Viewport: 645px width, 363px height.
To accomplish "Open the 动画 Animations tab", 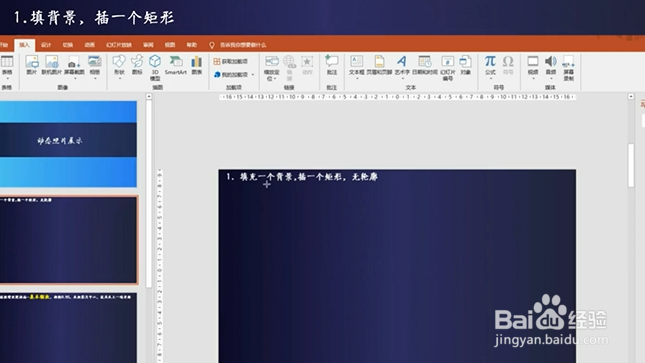I will pyautogui.click(x=89, y=45).
